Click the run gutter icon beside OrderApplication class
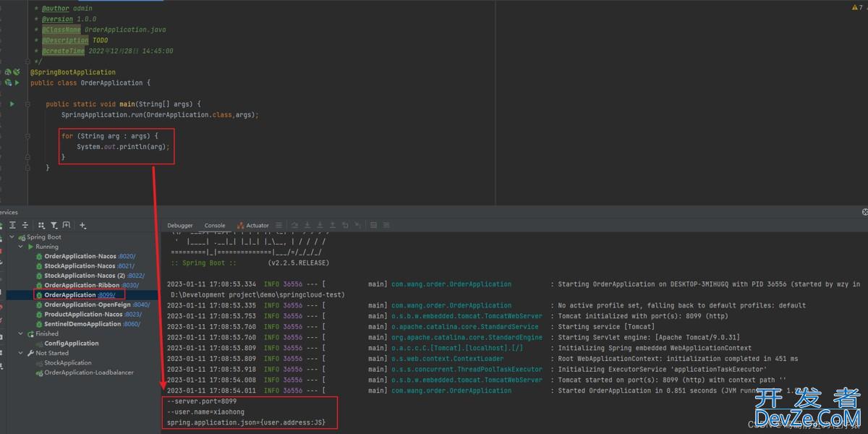The image size is (868, 434). 17,83
